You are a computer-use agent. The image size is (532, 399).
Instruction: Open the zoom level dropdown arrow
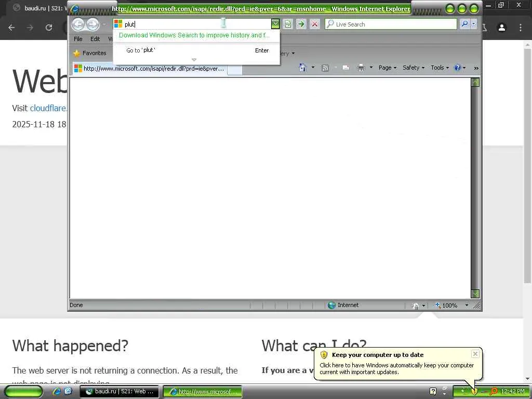(x=467, y=305)
